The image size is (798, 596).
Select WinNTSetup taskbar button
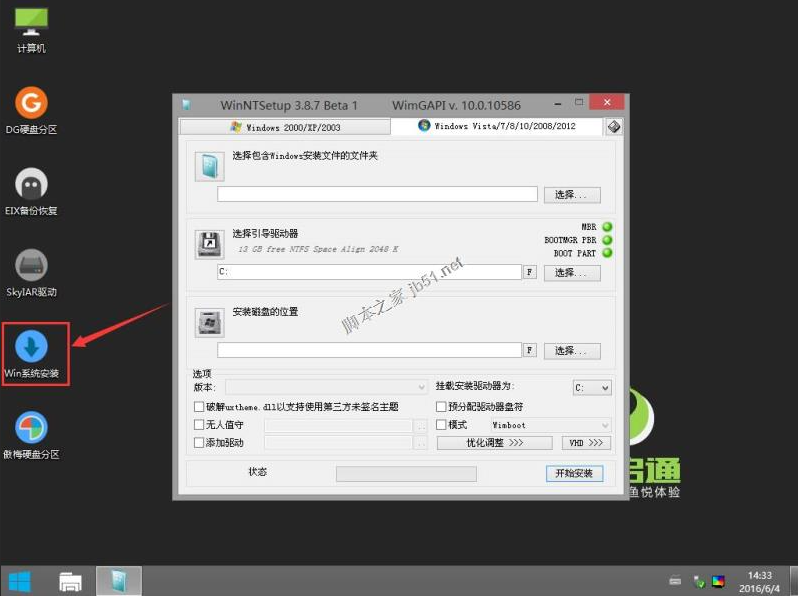click(x=119, y=581)
